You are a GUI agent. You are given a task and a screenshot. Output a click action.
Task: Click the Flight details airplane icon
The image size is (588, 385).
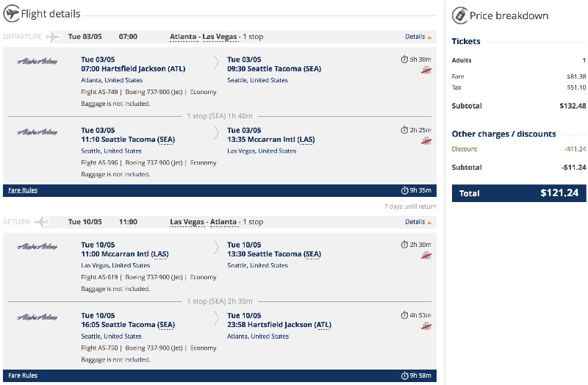(x=11, y=14)
